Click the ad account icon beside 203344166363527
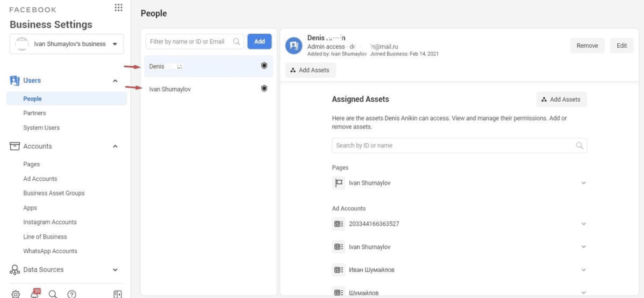 [339, 224]
